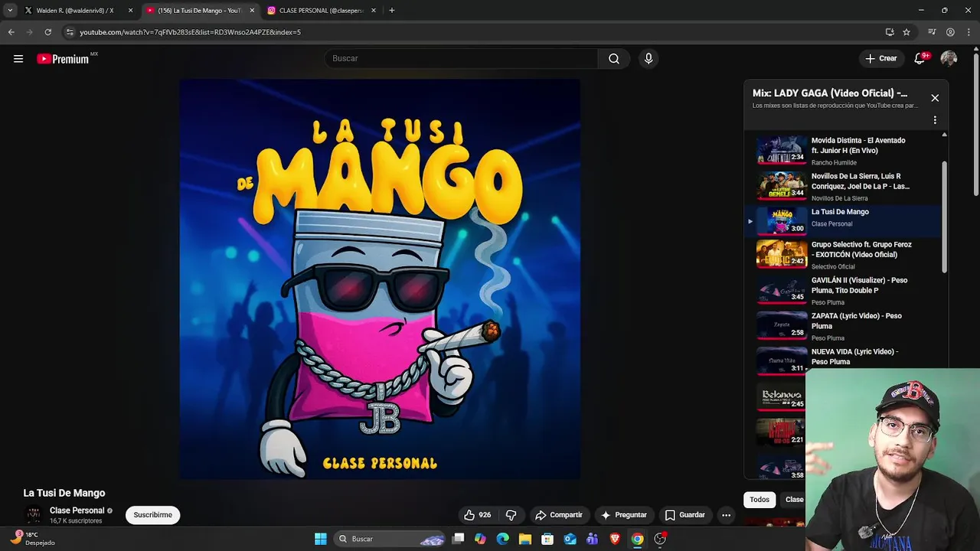Click the install app icon in address bar

coord(890,32)
